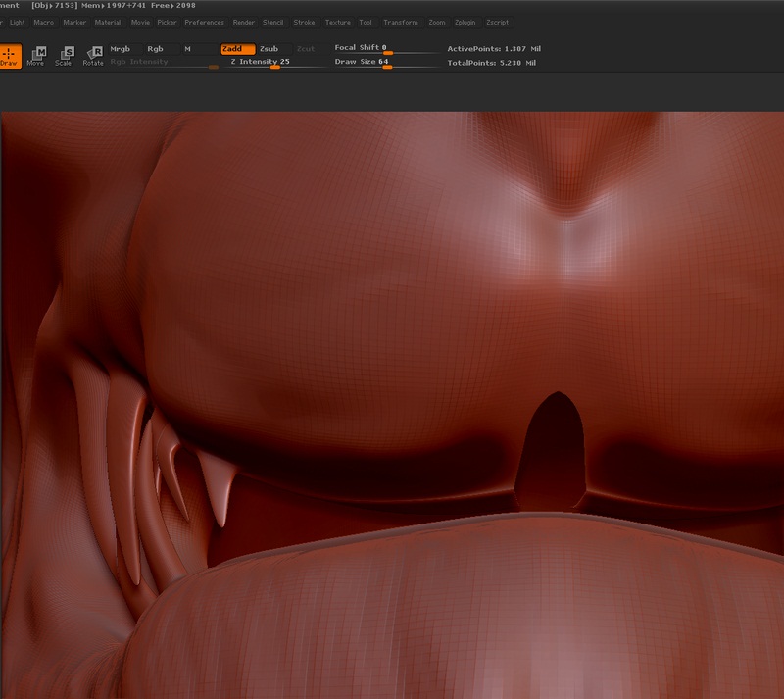
Task: Toggle Rgb color mode
Action: [155, 48]
